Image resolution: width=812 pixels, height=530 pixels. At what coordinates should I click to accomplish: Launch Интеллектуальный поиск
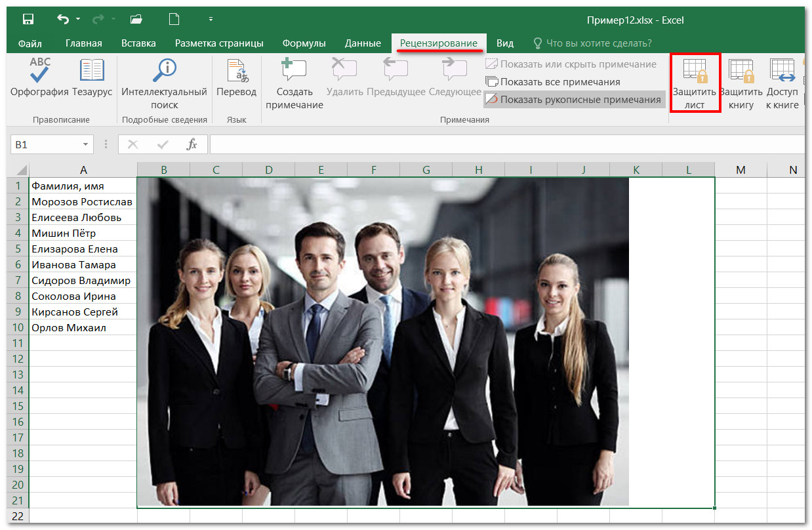pos(164,84)
